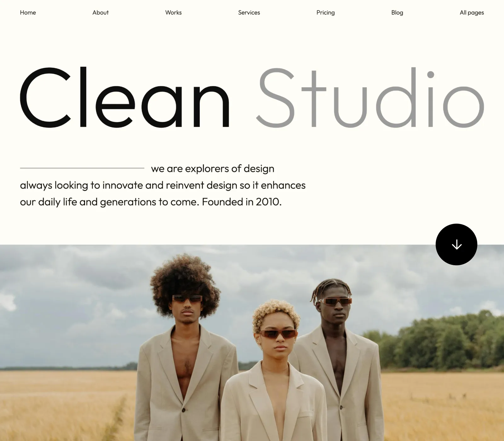Open the Pricing page
The image size is (504, 441).
coord(326,13)
